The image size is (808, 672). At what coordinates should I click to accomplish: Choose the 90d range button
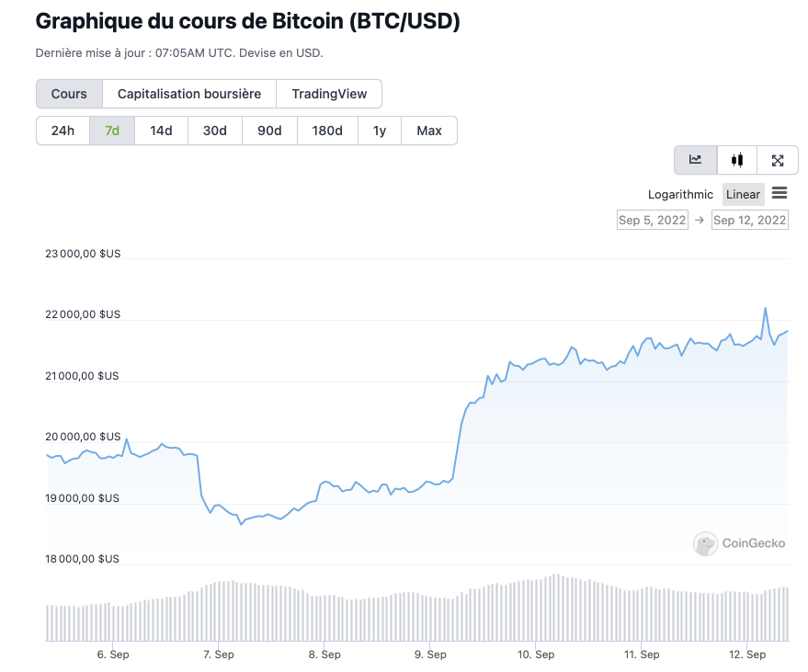[x=269, y=131]
